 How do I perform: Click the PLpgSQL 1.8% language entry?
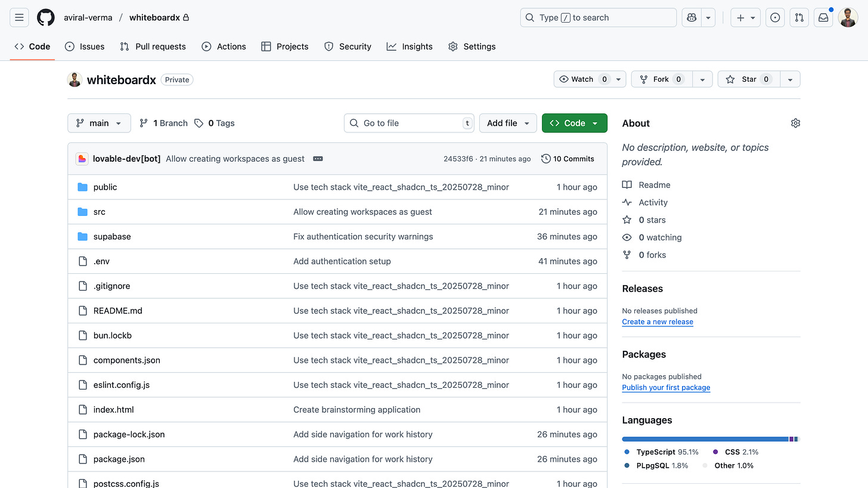(656, 465)
